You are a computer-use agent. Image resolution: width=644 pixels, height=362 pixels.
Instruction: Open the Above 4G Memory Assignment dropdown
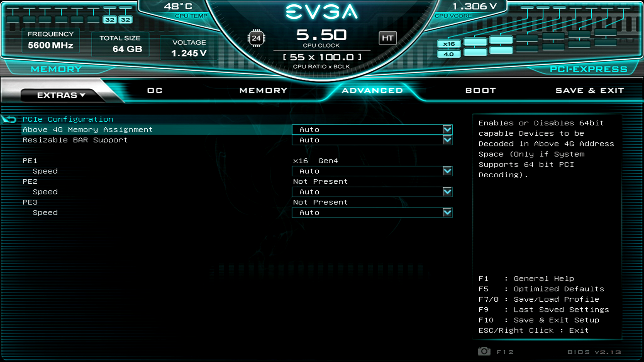click(447, 130)
